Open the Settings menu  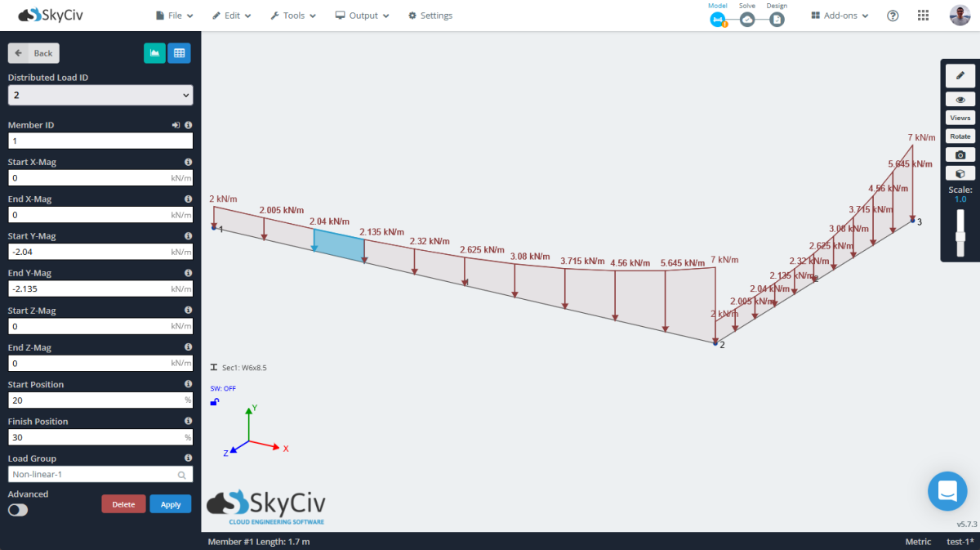pos(430,15)
